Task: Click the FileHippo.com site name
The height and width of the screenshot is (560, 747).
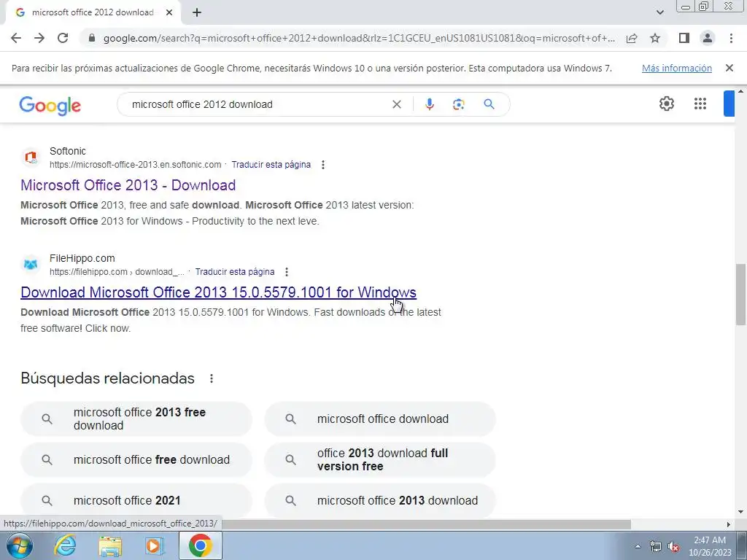Action: (82, 259)
